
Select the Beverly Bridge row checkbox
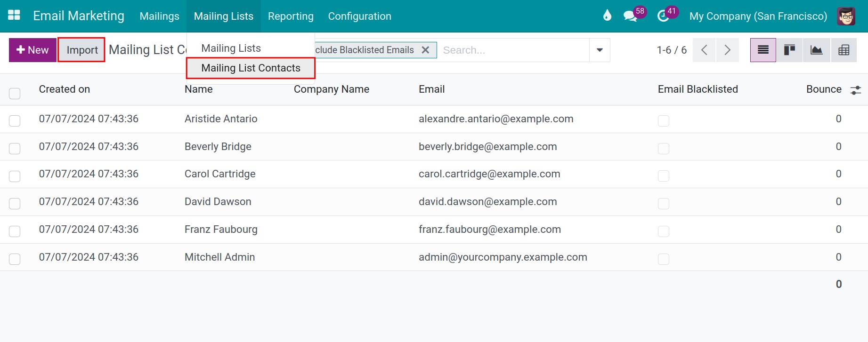pos(15,149)
